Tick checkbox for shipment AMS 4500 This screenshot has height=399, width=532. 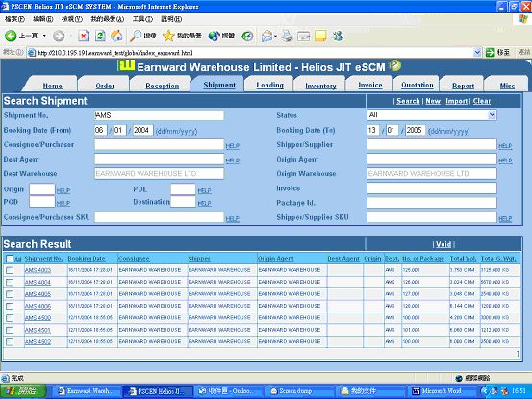coord(10,318)
